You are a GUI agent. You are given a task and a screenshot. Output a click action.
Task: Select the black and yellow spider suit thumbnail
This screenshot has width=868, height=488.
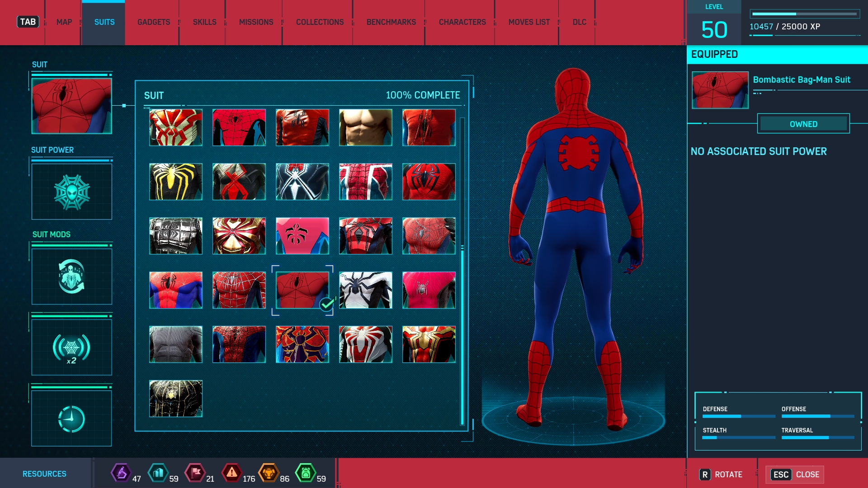[176, 182]
